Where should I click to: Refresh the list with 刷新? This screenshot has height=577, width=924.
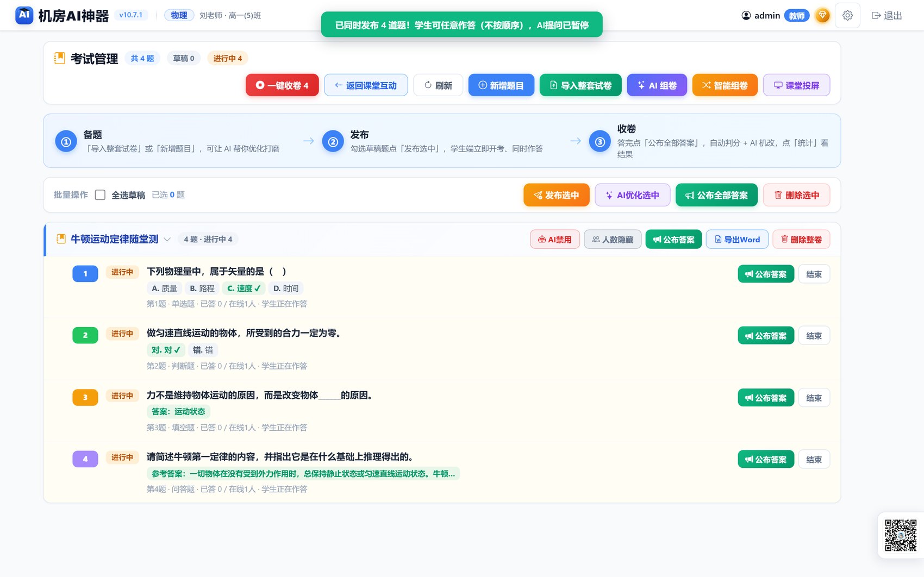(x=438, y=85)
